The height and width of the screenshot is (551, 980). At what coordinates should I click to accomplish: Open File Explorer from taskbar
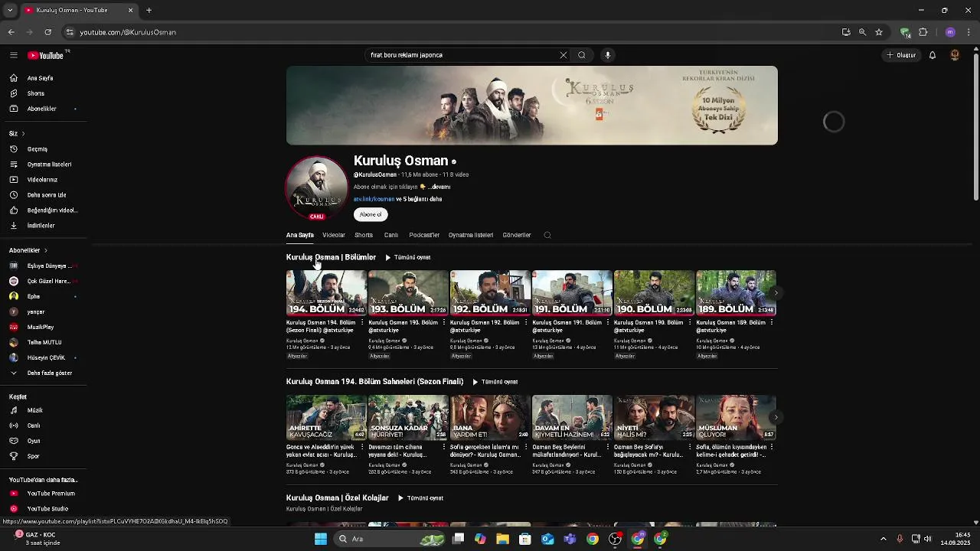tap(502, 539)
